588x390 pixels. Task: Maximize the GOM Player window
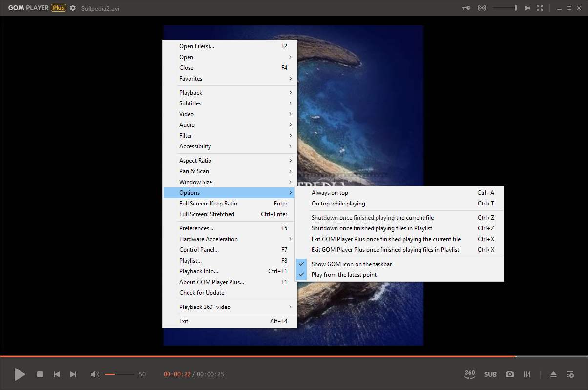pyautogui.click(x=569, y=8)
